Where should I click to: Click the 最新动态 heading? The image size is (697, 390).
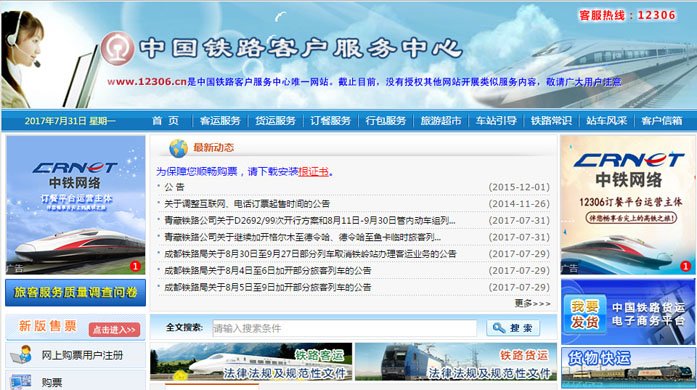click(x=213, y=148)
